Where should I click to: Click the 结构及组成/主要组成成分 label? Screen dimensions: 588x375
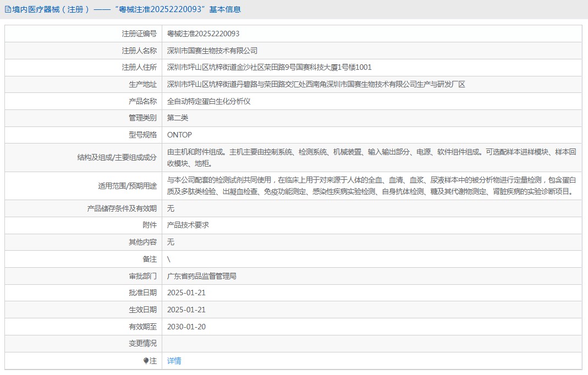(x=117, y=157)
